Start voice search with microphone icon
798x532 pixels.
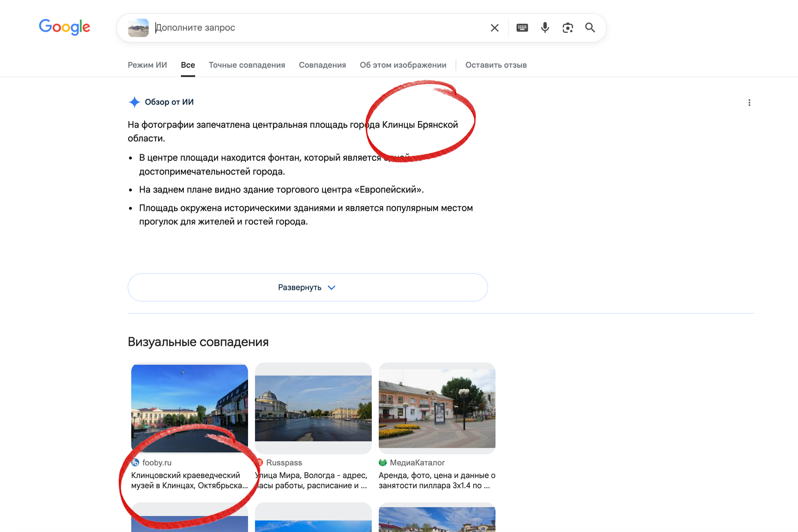click(545, 28)
